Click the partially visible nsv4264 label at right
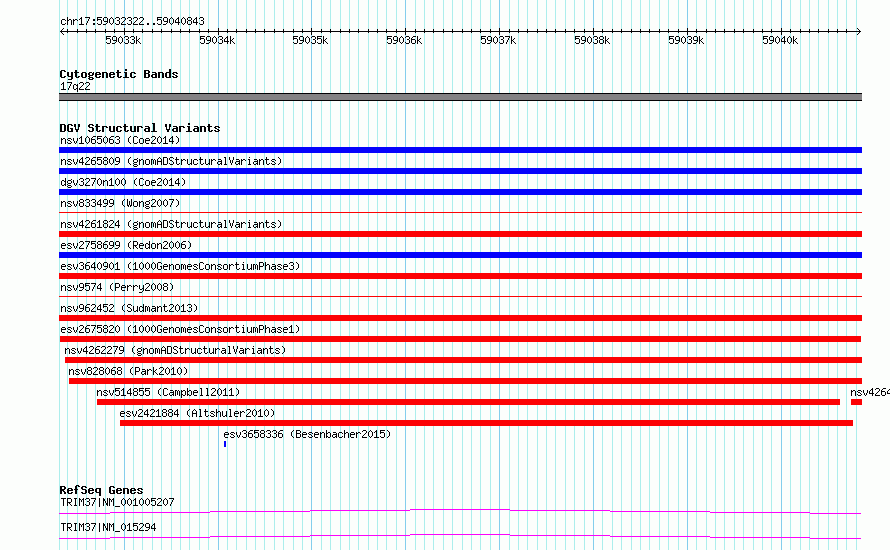This screenshot has width=890, height=550. pos(870,392)
